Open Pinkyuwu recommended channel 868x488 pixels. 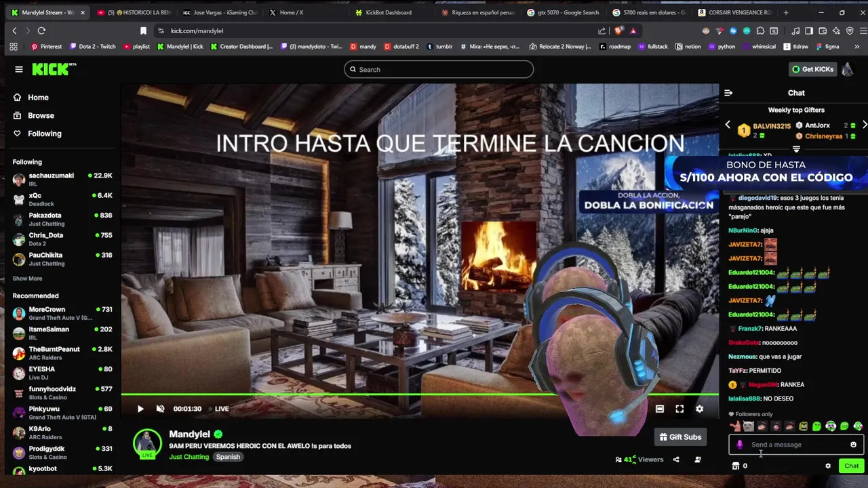[62, 413]
